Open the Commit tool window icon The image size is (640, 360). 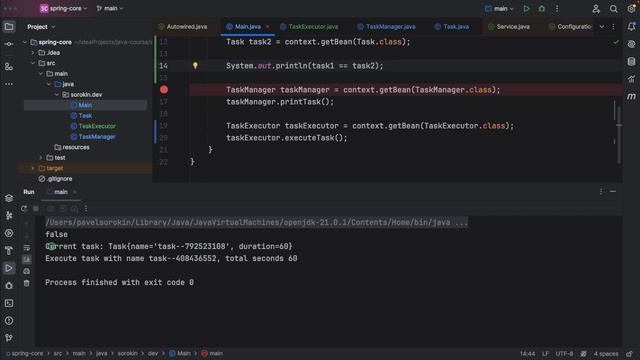tap(9, 44)
